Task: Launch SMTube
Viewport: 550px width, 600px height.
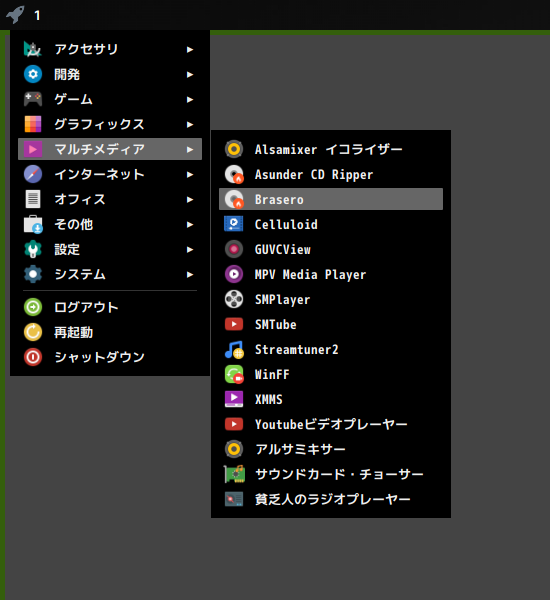Action: [331, 324]
